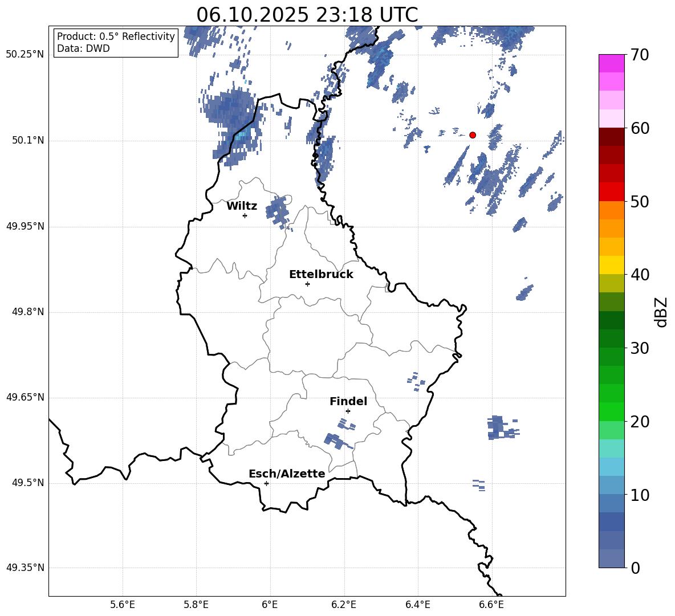The image size is (675, 616).
Task: Click the 5.6°E longitude label
Action: (123, 605)
